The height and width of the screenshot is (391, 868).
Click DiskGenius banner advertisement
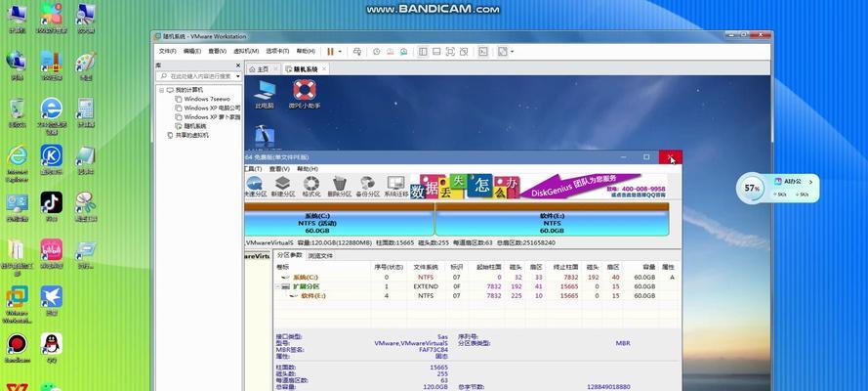[539, 187]
